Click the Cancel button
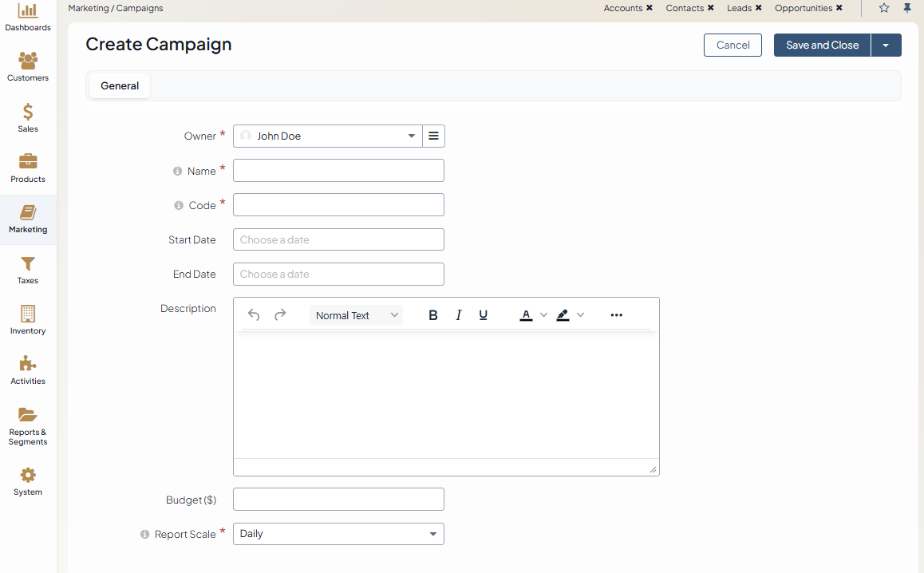 click(x=732, y=45)
